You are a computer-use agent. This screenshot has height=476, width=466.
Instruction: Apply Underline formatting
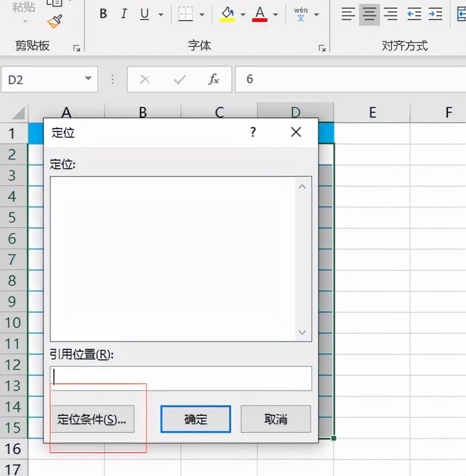(x=145, y=14)
